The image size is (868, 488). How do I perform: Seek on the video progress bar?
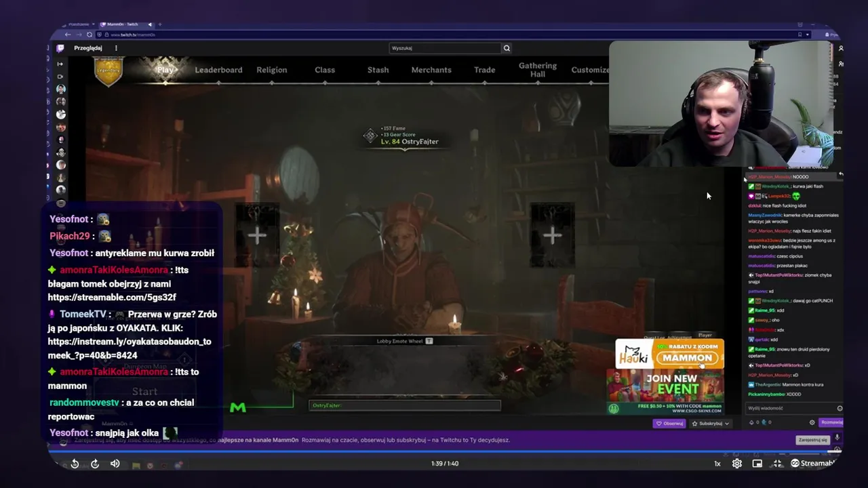point(444,451)
